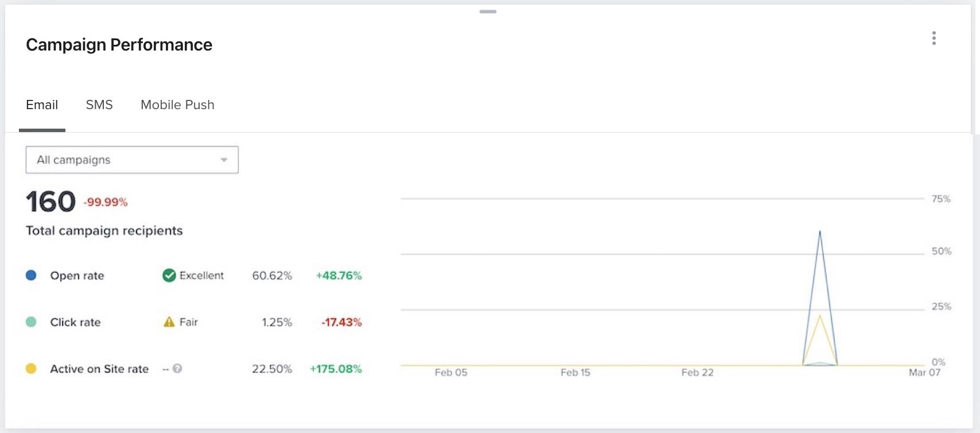
Task: Click the 160 total recipients number
Action: (x=50, y=202)
